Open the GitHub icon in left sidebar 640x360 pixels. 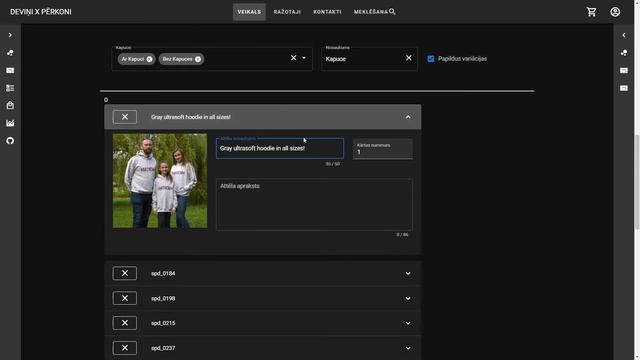(10, 140)
